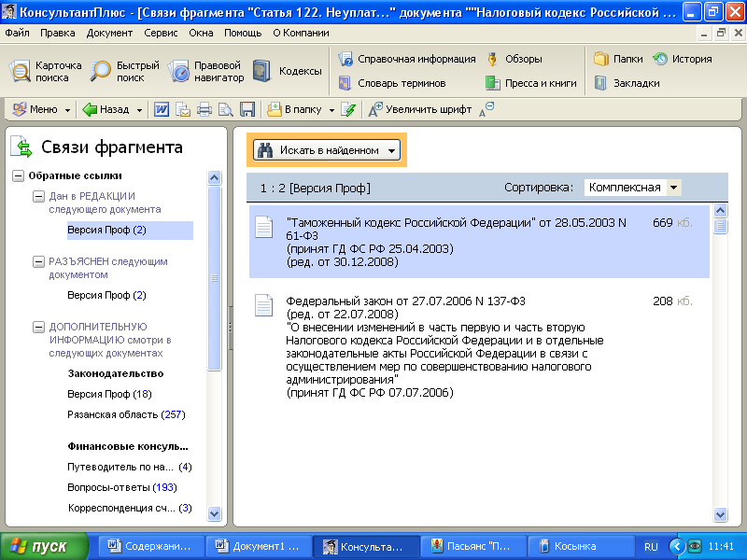The image size is (747, 560).
Task: Switch to Документ1 taskbar window
Action: 259,546
